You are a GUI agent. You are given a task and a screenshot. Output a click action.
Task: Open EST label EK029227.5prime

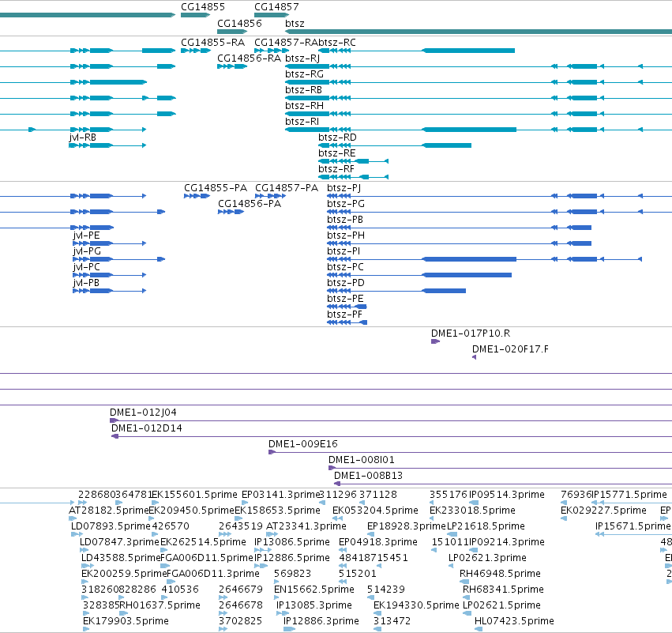click(603, 511)
